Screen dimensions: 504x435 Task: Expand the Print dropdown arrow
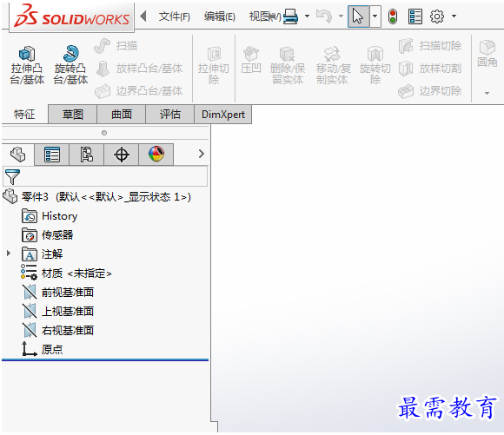307,16
